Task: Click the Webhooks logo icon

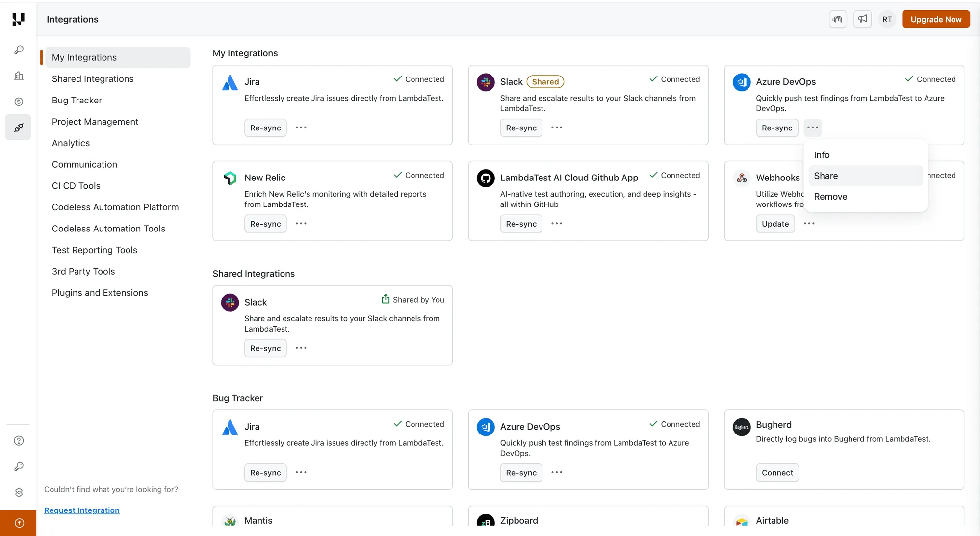Action: pos(742,178)
